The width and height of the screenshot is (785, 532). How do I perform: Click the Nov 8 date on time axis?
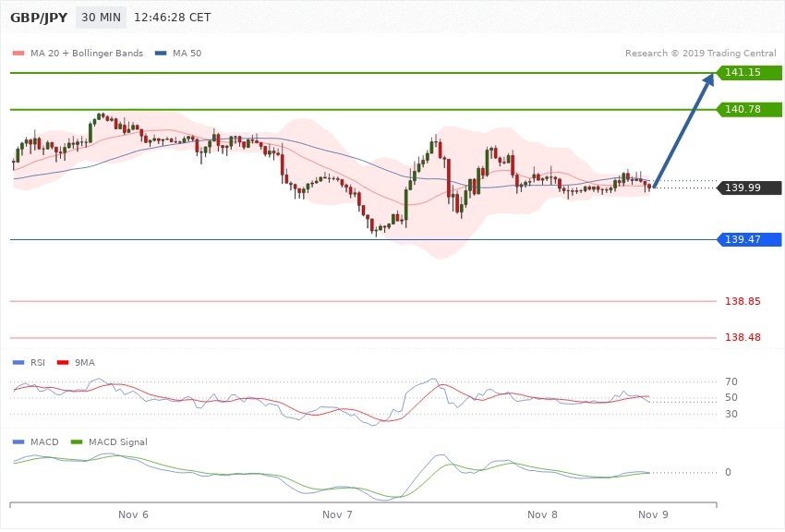tap(542, 514)
